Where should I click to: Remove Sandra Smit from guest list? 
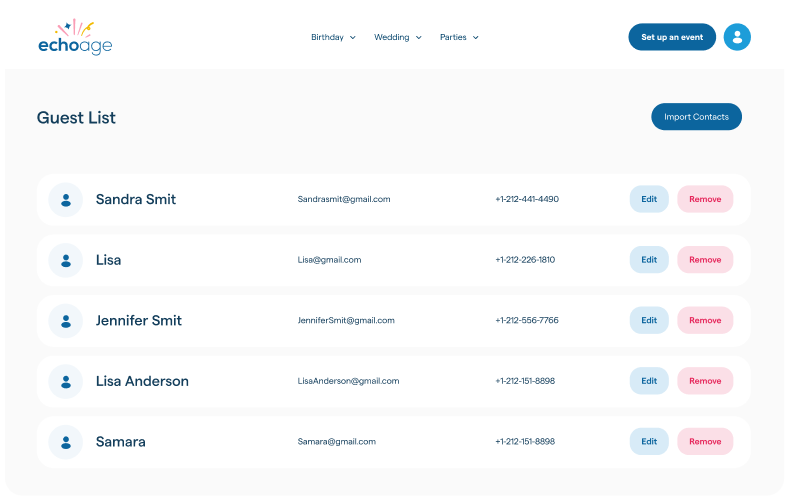pyautogui.click(x=705, y=199)
